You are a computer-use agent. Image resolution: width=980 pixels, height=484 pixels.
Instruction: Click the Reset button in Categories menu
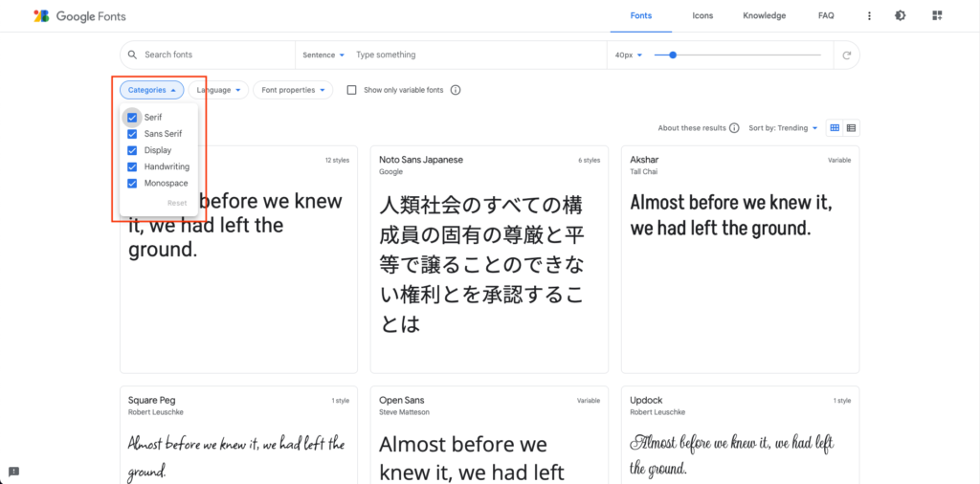[177, 203]
